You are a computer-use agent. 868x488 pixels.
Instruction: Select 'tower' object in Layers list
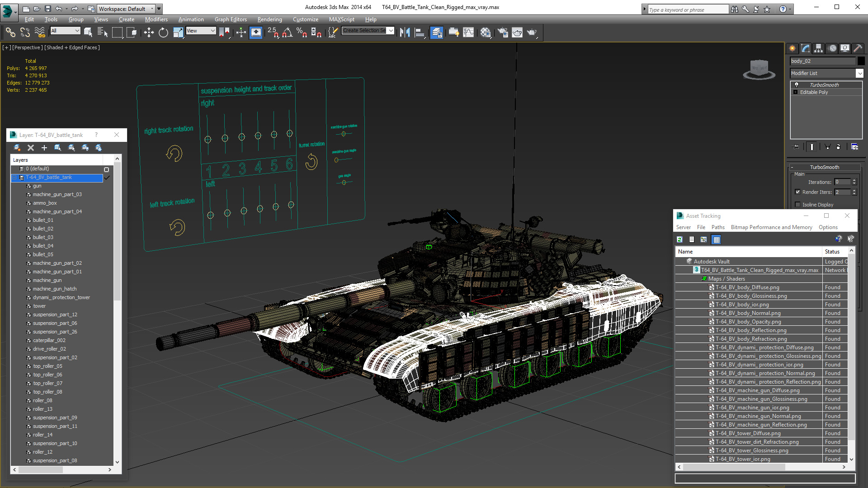pos(39,306)
